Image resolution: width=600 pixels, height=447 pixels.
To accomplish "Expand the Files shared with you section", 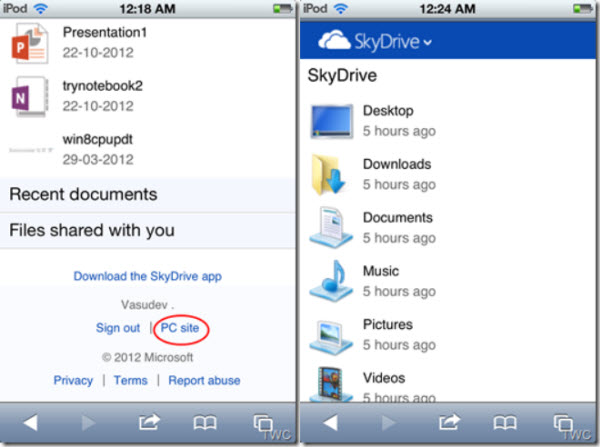I will tap(148, 230).
